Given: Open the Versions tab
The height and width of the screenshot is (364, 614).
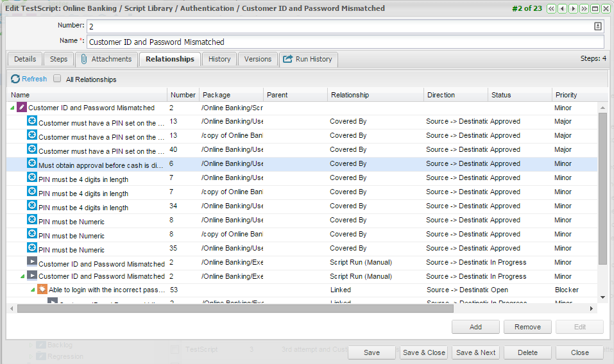Looking at the screenshot, I should pyautogui.click(x=258, y=59).
